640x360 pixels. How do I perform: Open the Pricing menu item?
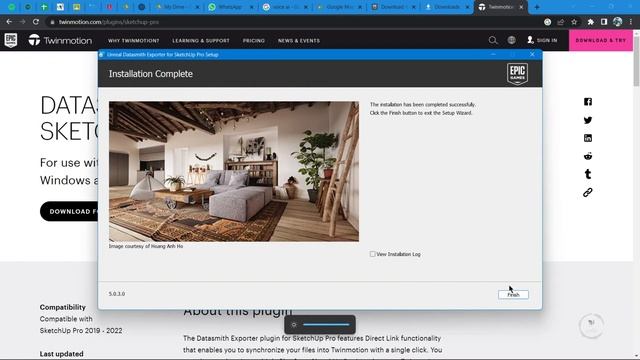pyautogui.click(x=253, y=41)
